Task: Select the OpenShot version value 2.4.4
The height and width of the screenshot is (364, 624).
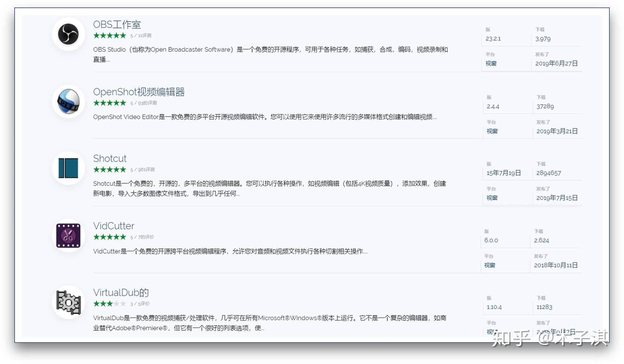Action: coord(493,106)
